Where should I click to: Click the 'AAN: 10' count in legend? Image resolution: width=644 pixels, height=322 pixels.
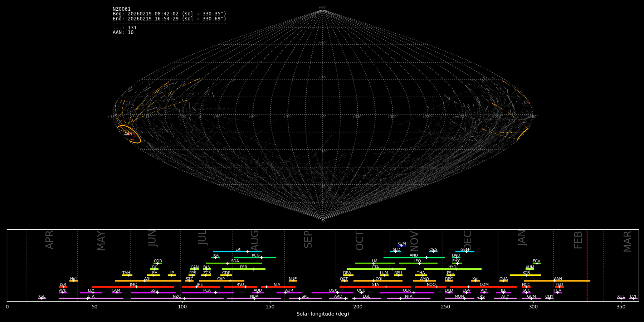click(123, 32)
